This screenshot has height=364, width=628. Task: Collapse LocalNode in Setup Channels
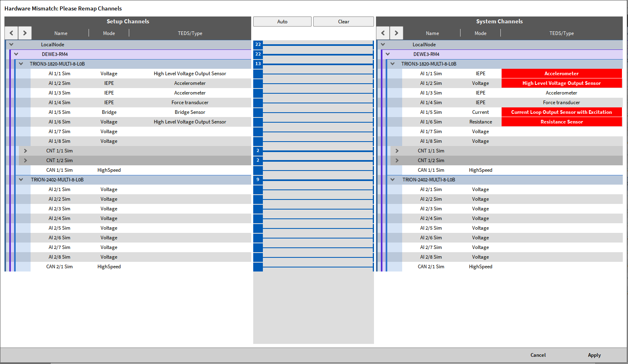[x=11, y=45]
